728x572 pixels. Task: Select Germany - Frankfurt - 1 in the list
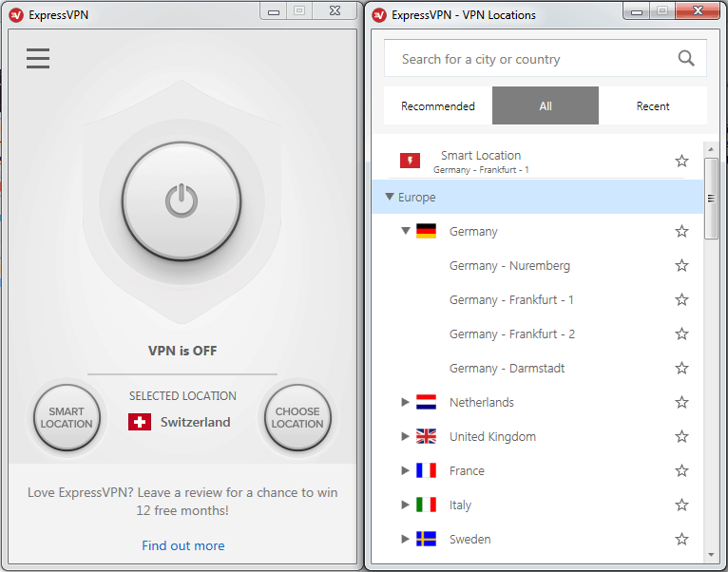tap(538, 300)
